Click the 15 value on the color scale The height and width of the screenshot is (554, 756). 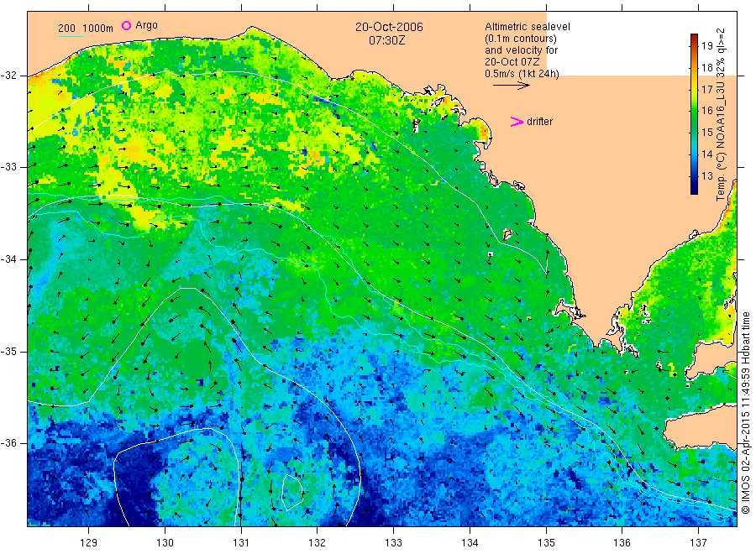coord(706,132)
